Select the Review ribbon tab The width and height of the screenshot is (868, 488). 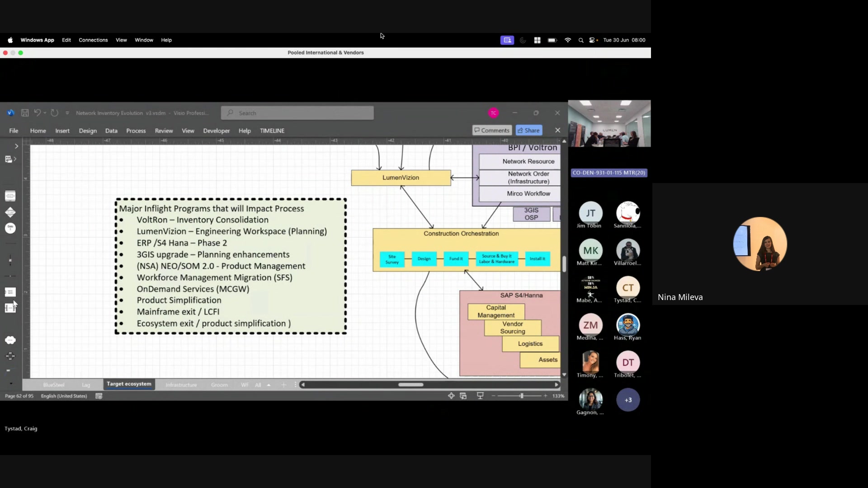click(x=164, y=131)
